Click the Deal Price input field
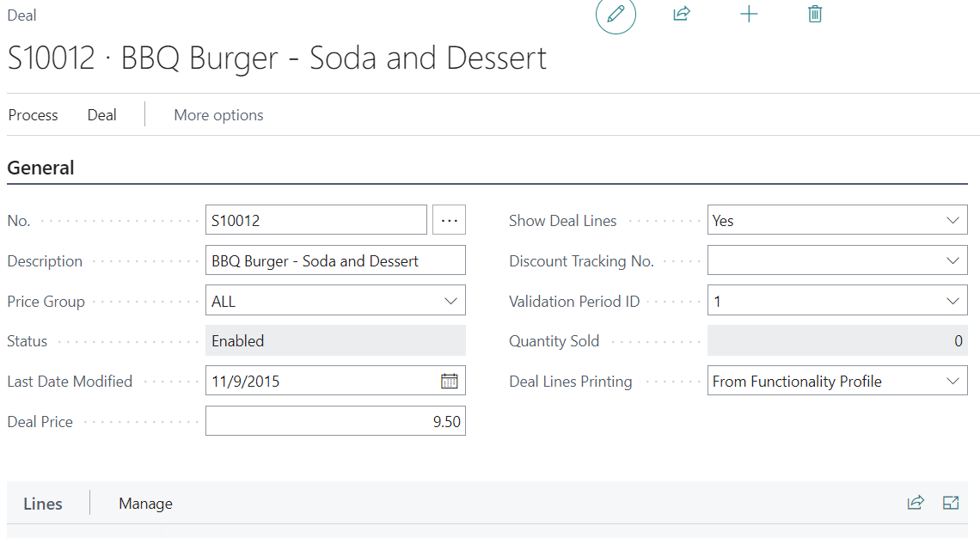 [335, 421]
